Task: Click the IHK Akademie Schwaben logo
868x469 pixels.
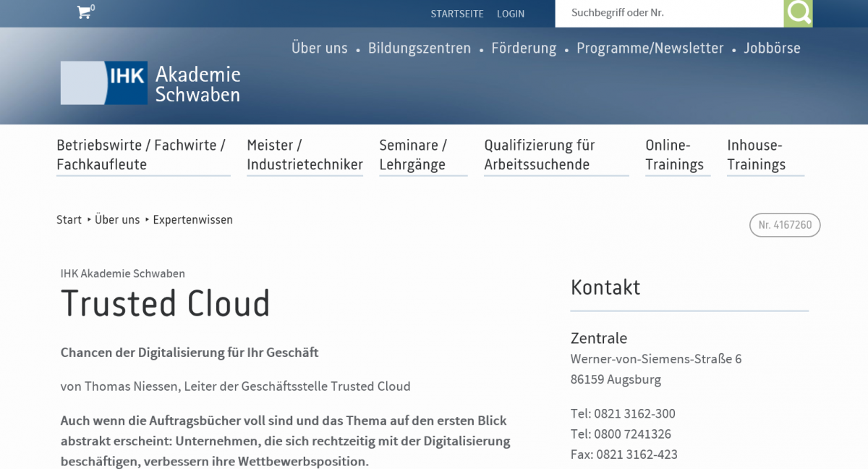Action: tap(150, 82)
